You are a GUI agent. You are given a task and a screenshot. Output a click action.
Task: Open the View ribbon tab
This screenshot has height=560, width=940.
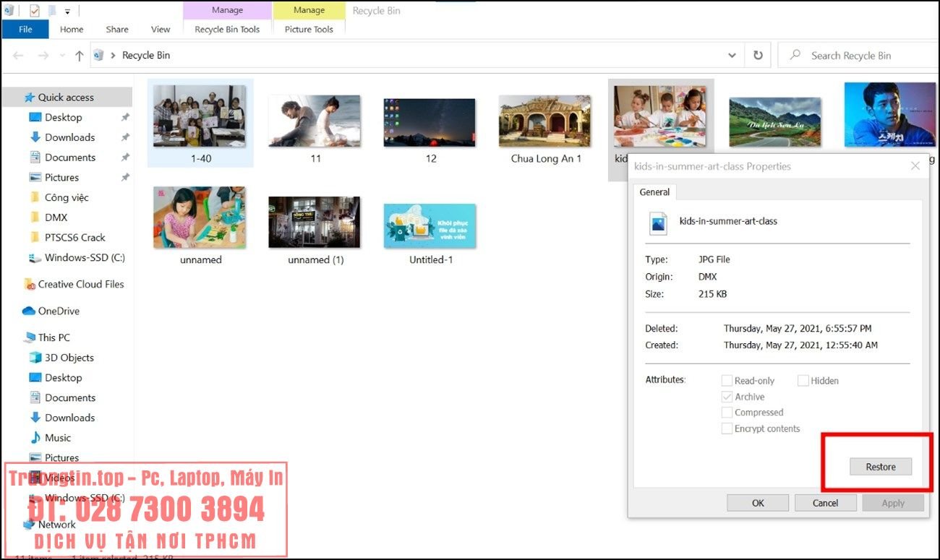(x=160, y=29)
